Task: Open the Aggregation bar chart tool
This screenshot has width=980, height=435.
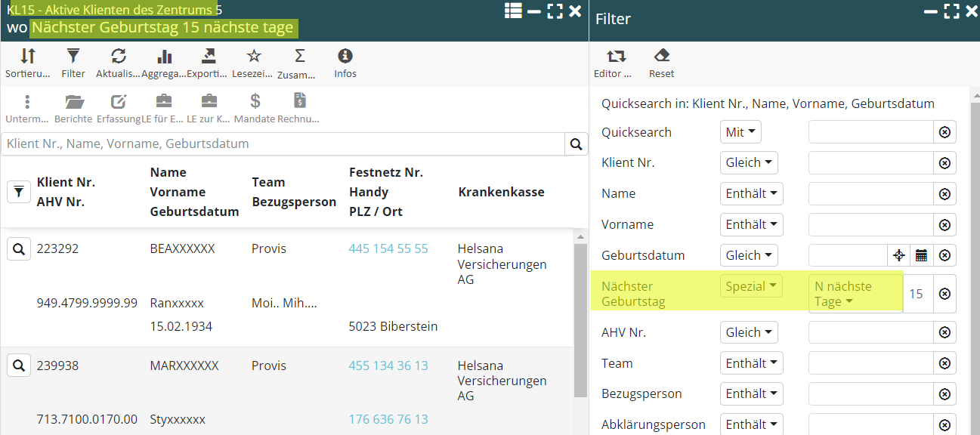Action: [164, 57]
